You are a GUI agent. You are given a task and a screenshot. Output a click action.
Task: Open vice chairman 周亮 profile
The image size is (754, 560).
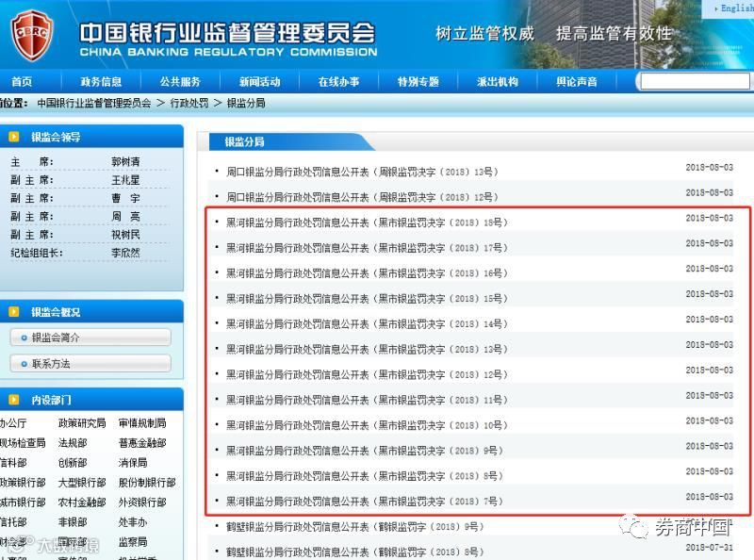(125, 217)
